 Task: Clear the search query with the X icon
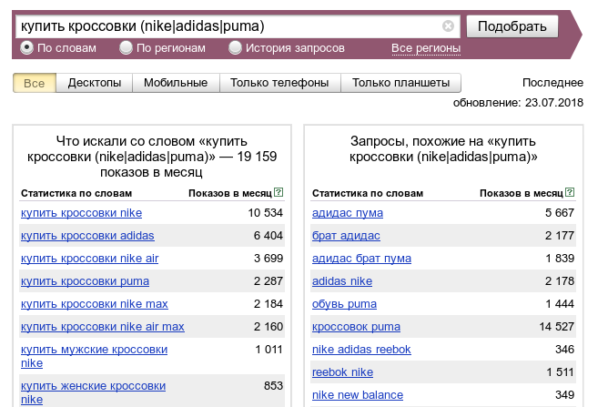click(x=448, y=26)
